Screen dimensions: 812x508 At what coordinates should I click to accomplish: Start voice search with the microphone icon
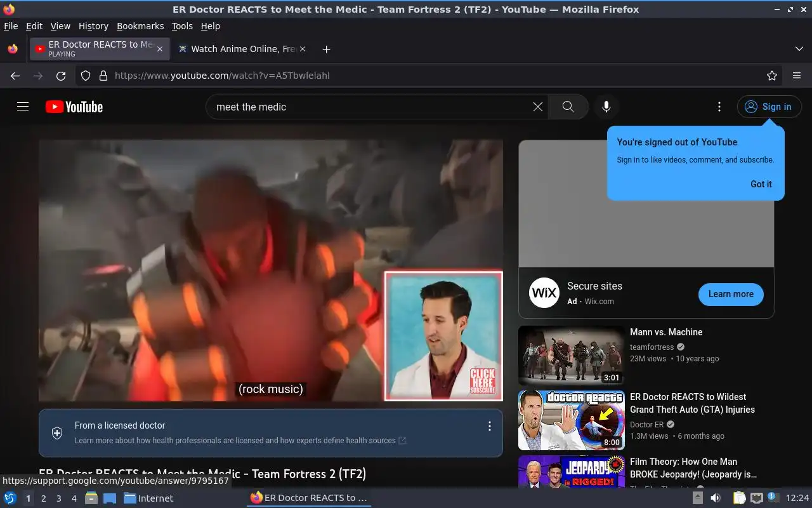coord(606,107)
